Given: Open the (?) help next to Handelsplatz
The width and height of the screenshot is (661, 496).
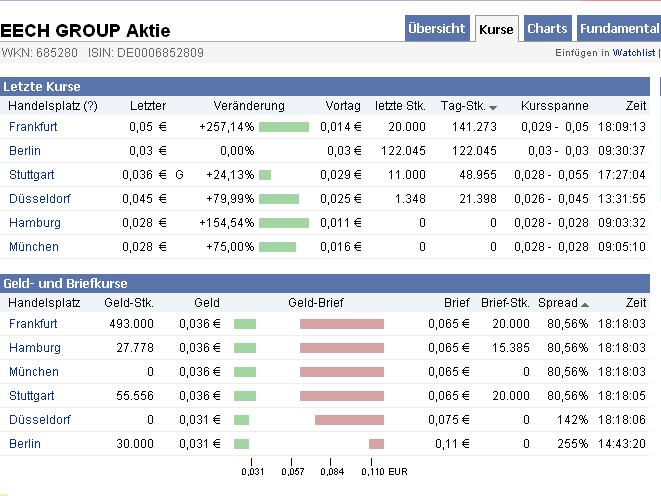Looking at the screenshot, I should click(x=91, y=106).
